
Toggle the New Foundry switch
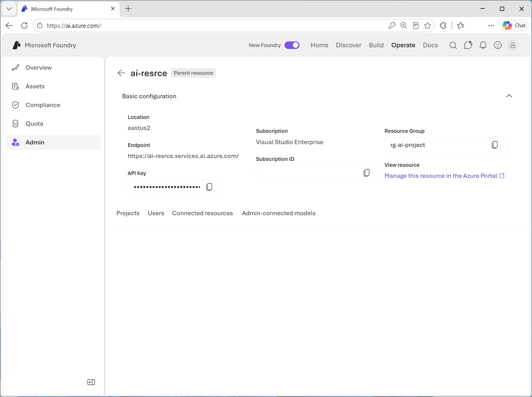(292, 45)
